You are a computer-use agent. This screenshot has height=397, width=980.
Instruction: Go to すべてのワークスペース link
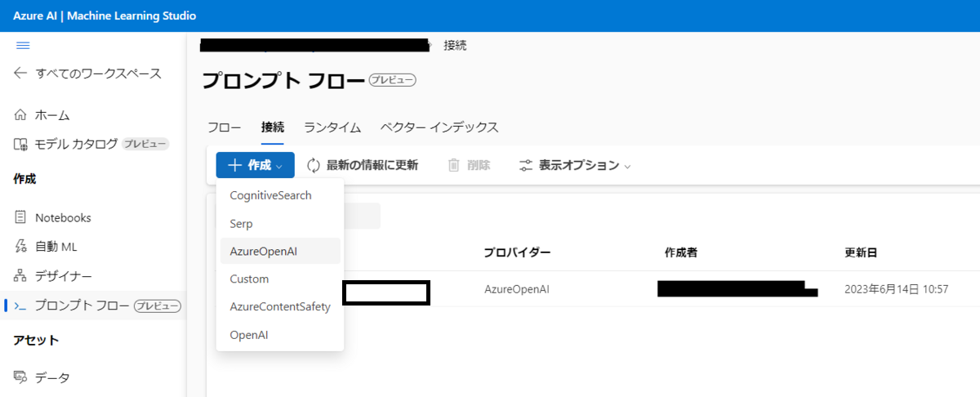[98, 74]
